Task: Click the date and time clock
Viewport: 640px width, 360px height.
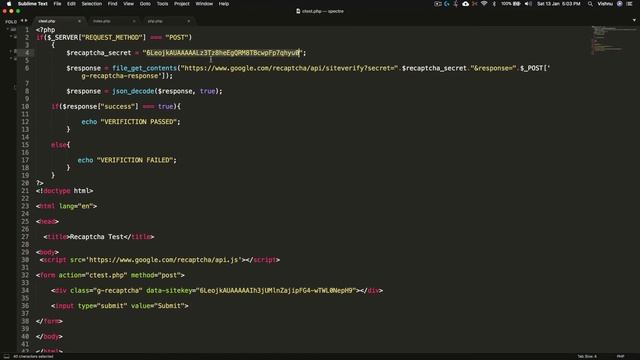Action: click(x=558, y=4)
